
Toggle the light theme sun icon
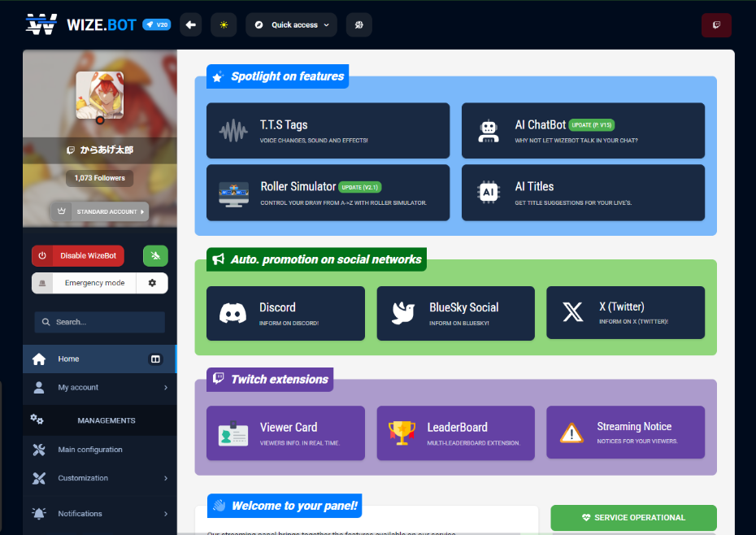pyautogui.click(x=224, y=24)
